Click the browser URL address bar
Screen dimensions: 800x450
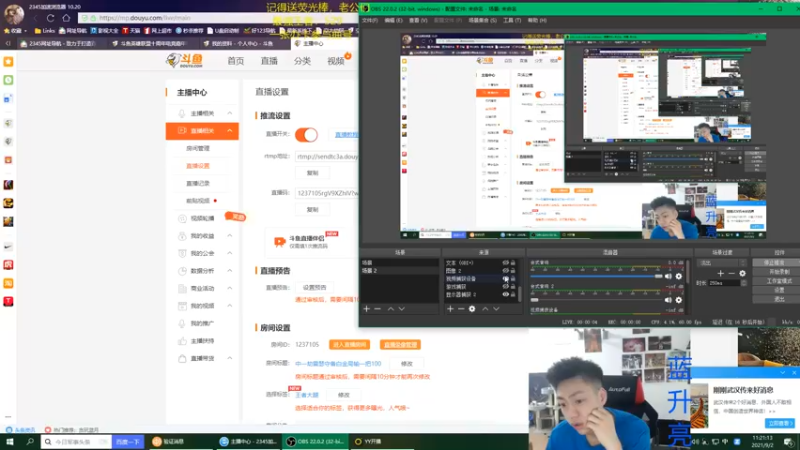[219, 18]
